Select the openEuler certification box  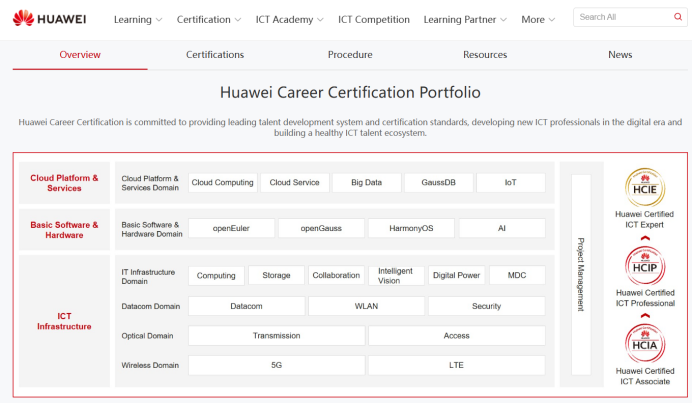pyautogui.click(x=231, y=228)
